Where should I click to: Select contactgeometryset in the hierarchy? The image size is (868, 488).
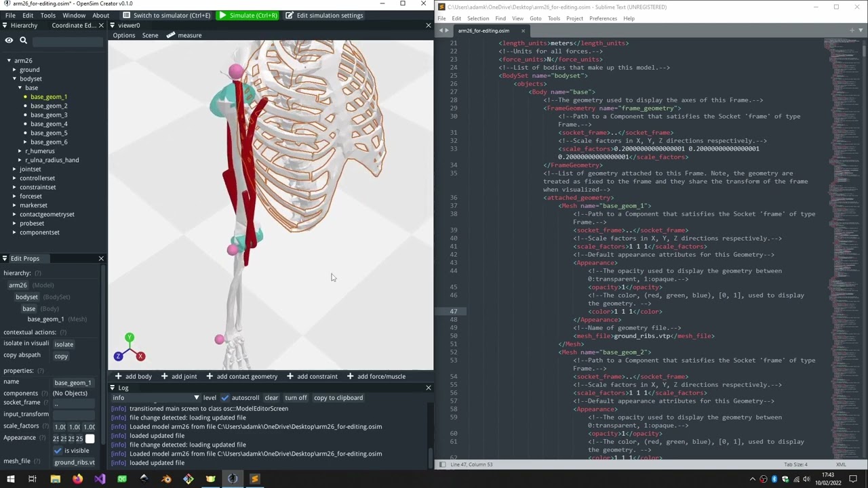coord(47,214)
